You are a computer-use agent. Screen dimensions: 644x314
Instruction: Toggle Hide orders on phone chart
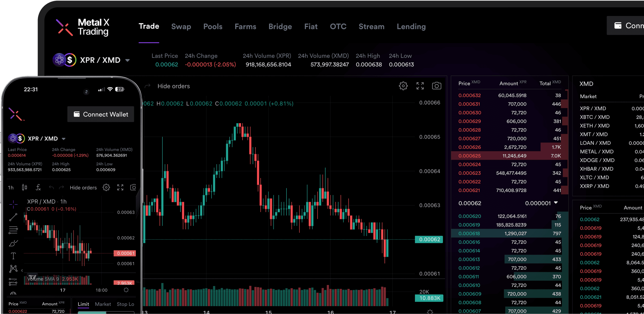[x=83, y=188]
